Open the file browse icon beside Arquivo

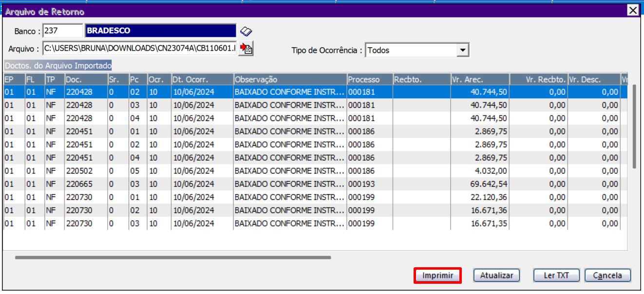pyautogui.click(x=247, y=49)
